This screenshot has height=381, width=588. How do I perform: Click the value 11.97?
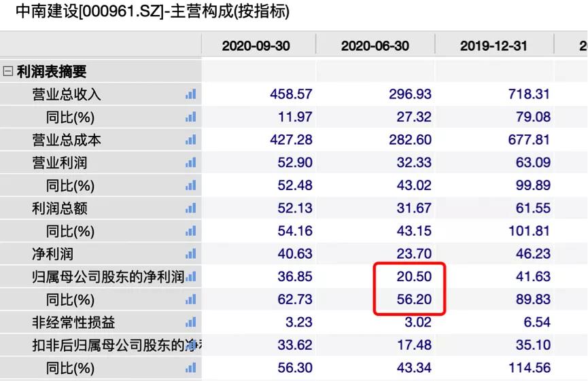click(295, 117)
